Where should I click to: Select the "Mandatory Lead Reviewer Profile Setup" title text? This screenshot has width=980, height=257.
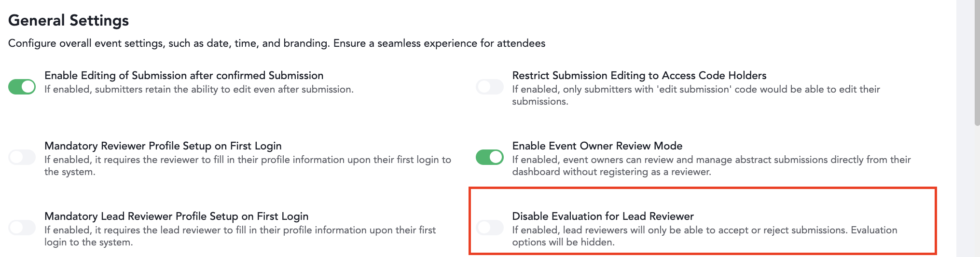point(176,216)
